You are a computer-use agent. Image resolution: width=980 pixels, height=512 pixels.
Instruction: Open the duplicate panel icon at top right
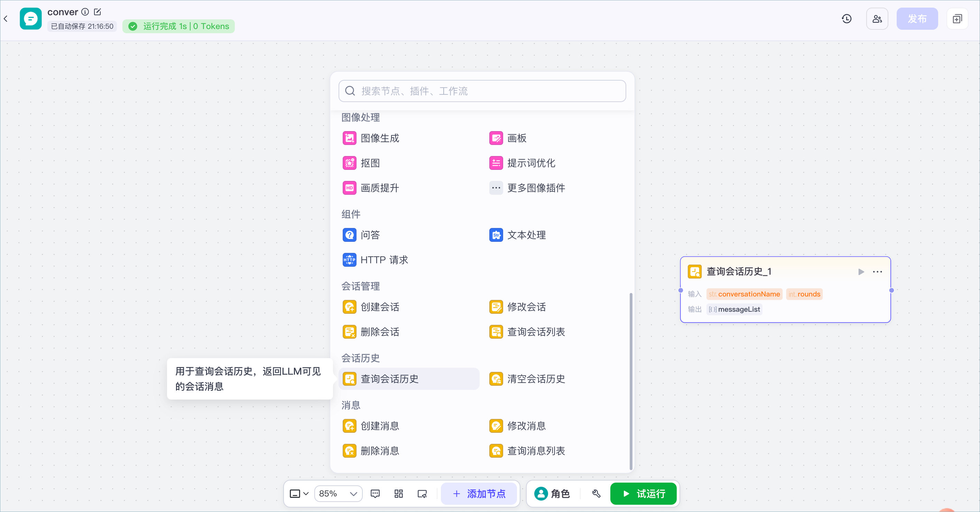[x=957, y=19]
